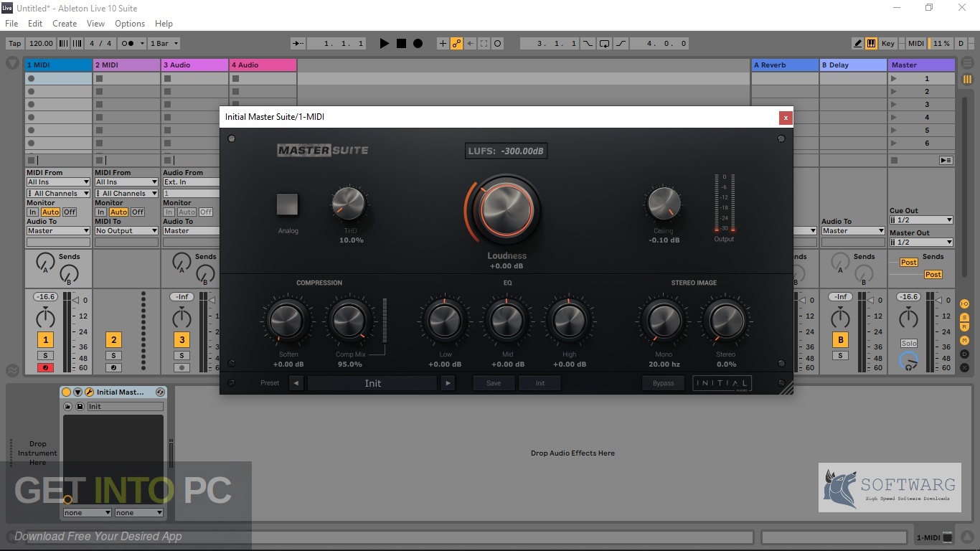The image size is (980, 551).
Task: Enable Follow playback button
Action: 298,43
